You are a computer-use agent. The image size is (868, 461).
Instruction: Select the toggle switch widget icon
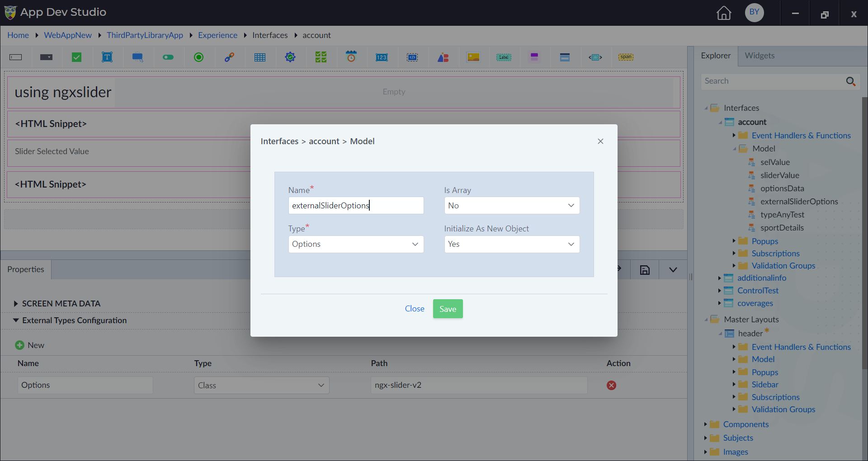click(168, 57)
